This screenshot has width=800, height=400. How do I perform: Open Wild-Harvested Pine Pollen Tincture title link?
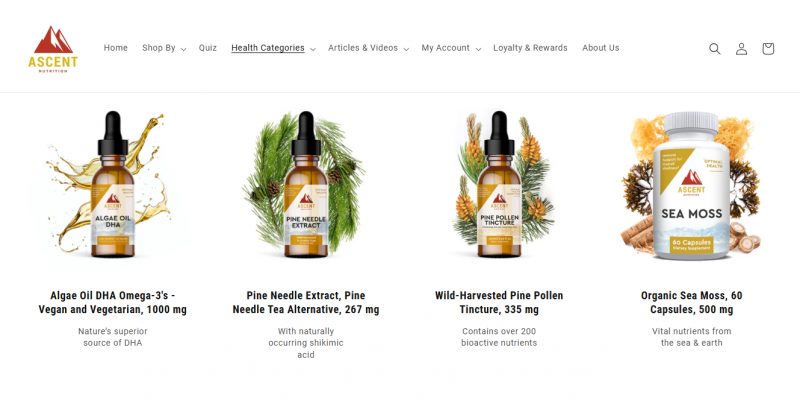pos(499,303)
